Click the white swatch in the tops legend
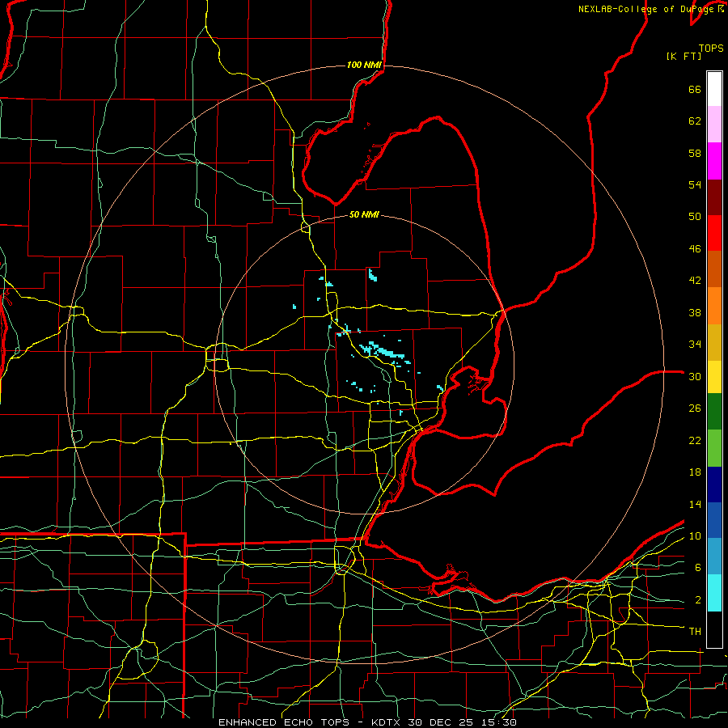This screenshot has width=728, height=728. pos(714,89)
